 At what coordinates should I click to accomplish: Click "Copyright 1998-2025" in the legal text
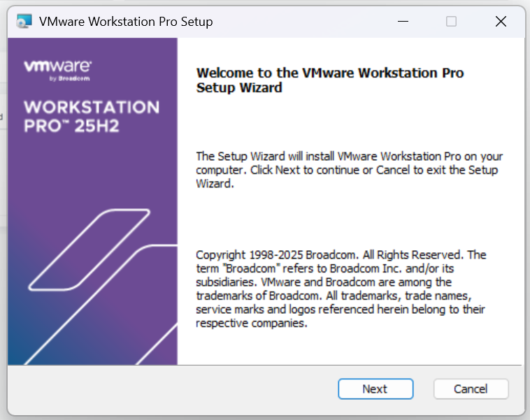pos(249,255)
